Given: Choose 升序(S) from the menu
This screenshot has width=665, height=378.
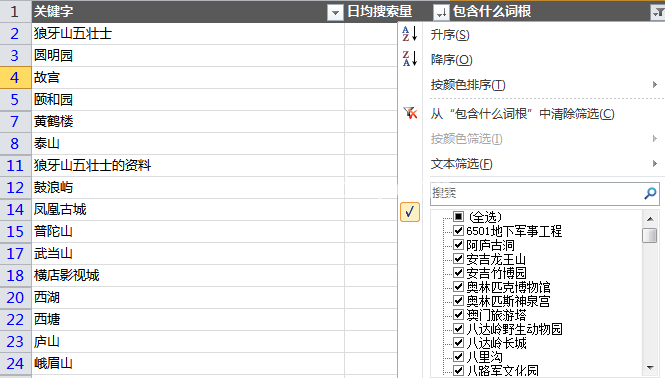Looking at the screenshot, I should (x=450, y=35).
